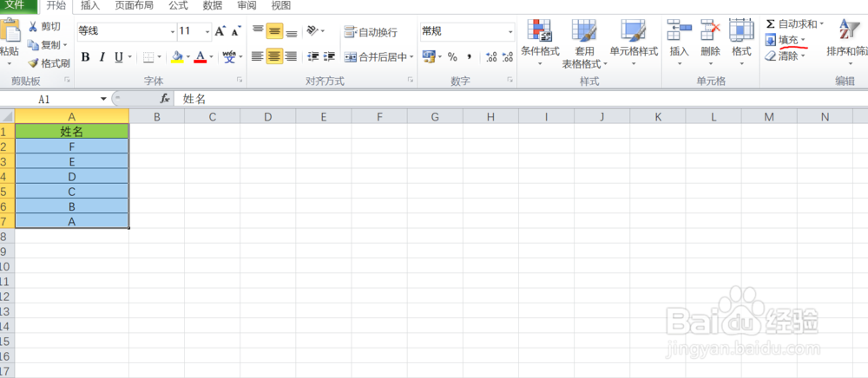Increase decimal places

491,57
